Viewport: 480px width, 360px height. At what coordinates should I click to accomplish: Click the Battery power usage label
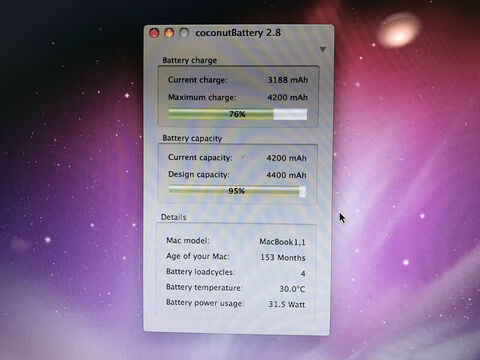pos(205,303)
